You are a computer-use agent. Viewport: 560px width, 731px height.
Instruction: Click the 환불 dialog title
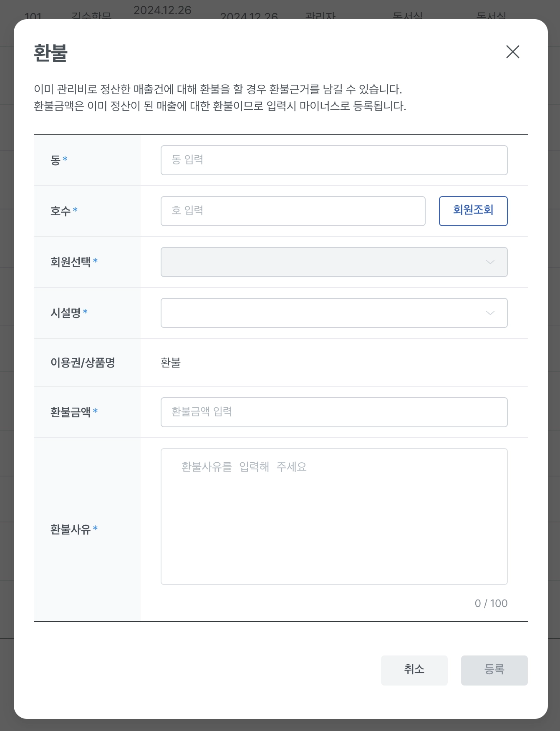click(x=50, y=53)
